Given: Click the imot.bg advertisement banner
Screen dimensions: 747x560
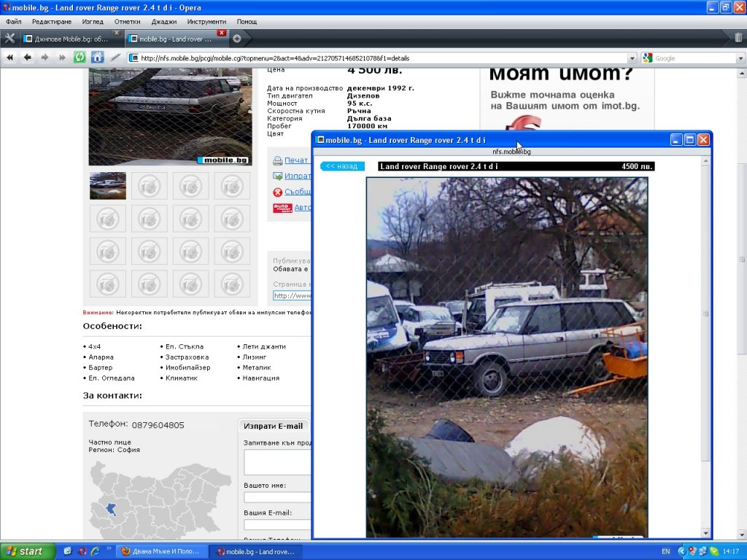Looking at the screenshot, I should (x=567, y=99).
